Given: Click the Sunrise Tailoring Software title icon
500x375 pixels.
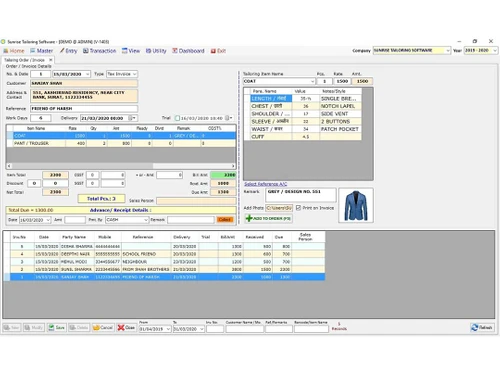Looking at the screenshot, I should click(x=3, y=42).
